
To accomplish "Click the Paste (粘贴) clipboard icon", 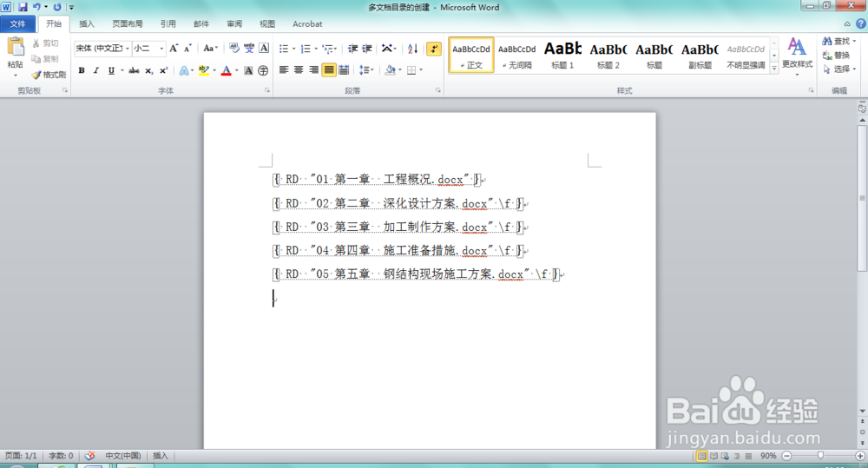I will [x=16, y=47].
